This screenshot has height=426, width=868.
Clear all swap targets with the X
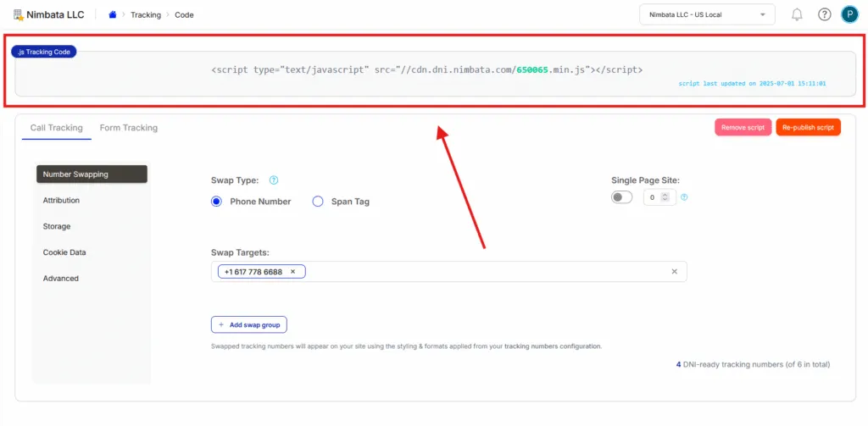point(674,272)
